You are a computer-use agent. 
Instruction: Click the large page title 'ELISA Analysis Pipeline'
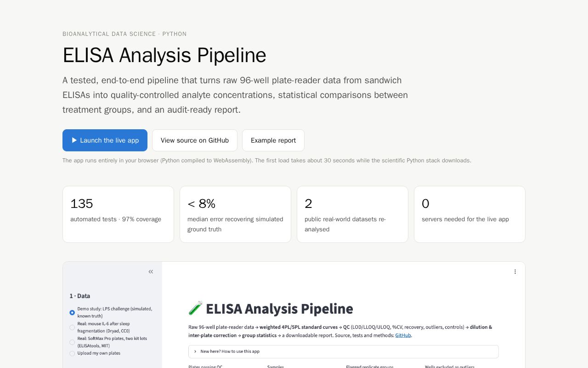coord(164,55)
